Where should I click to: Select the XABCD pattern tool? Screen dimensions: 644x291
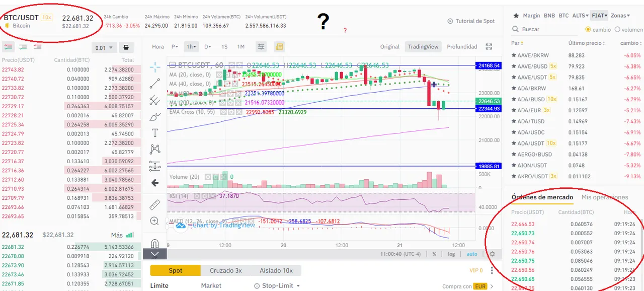[154, 149]
